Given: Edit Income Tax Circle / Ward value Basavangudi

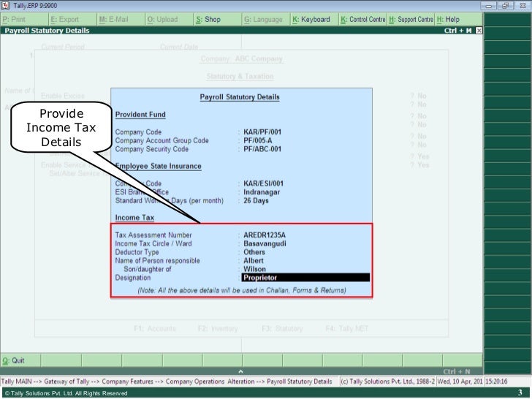Looking at the screenshot, I should pyautogui.click(x=265, y=243).
